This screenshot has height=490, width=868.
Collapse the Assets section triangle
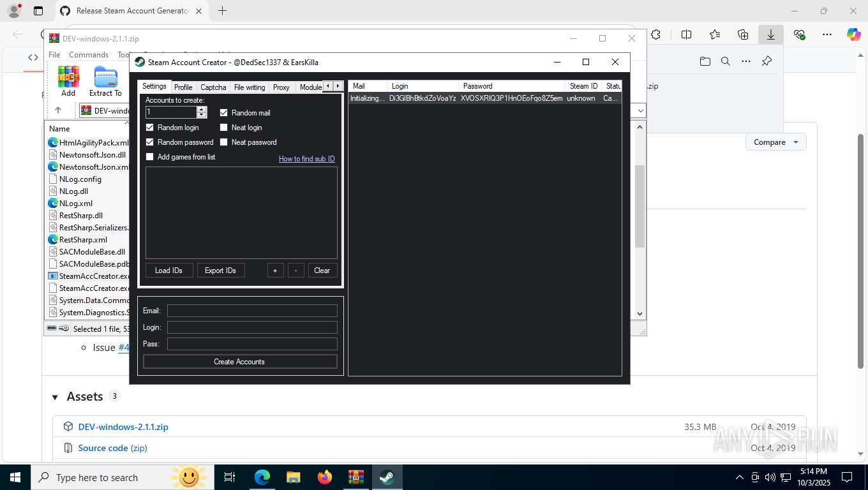[55, 397]
